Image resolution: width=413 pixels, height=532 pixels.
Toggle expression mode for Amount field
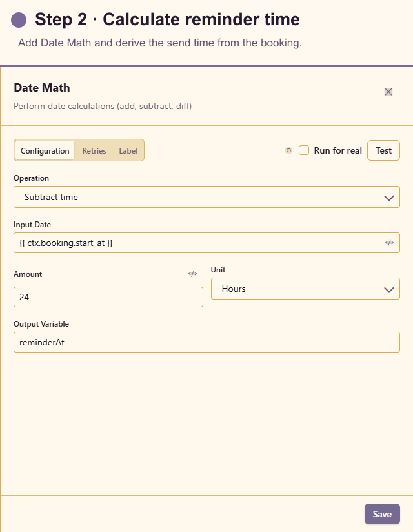tap(192, 274)
